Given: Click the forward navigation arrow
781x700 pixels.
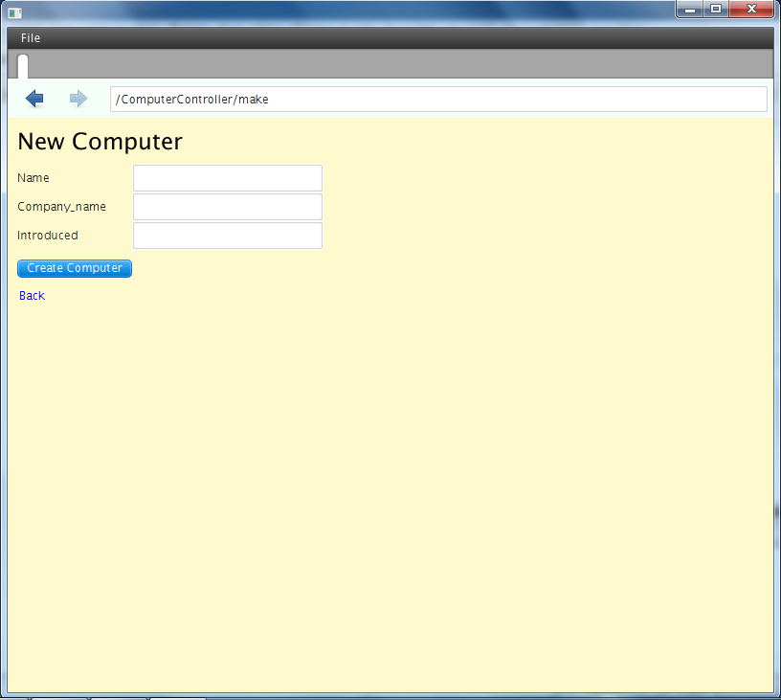Looking at the screenshot, I should pyautogui.click(x=78, y=99).
